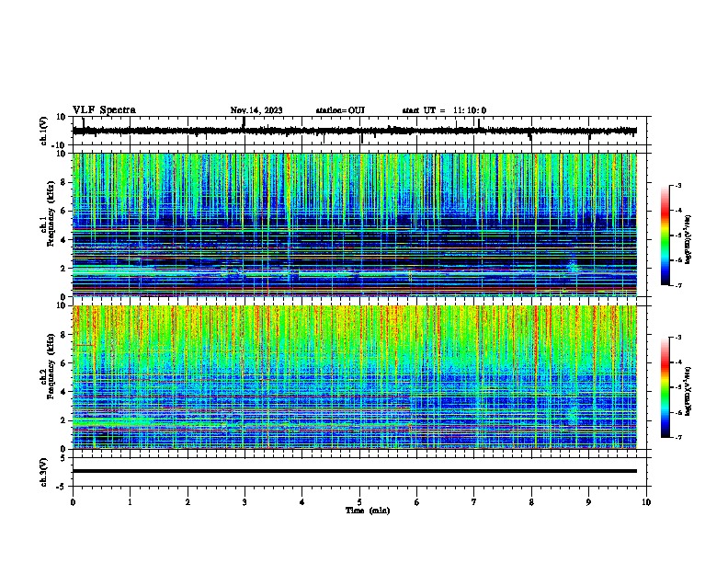This screenshot has width=728, height=563.
Task: Click tick label 8 on the Time axis
Action: [531, 502]
